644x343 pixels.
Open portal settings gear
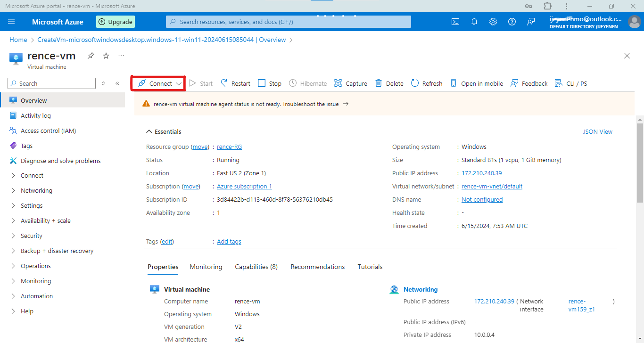(x=493, y=22)
